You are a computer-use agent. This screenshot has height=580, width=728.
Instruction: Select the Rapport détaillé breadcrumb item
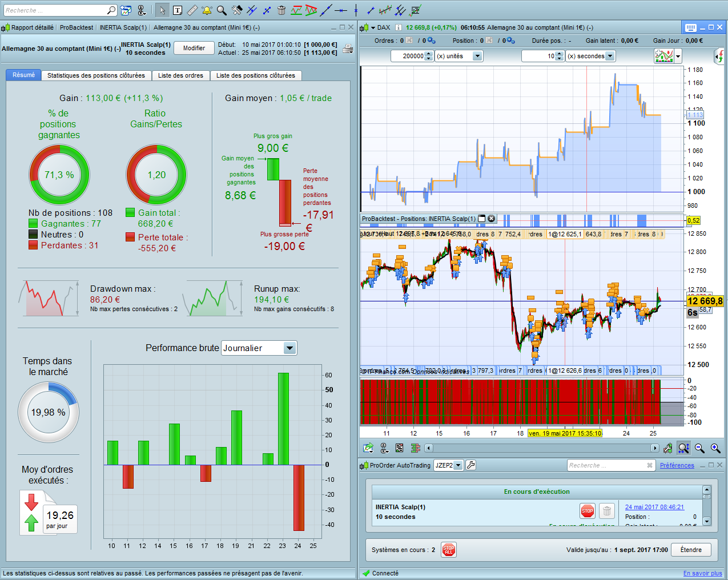pyautogui.click(x=32, y=27)
